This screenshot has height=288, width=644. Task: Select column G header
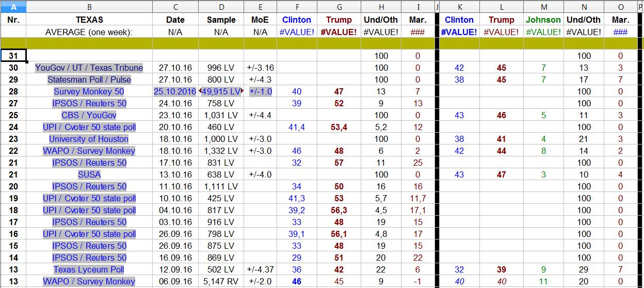coord(339,7)
